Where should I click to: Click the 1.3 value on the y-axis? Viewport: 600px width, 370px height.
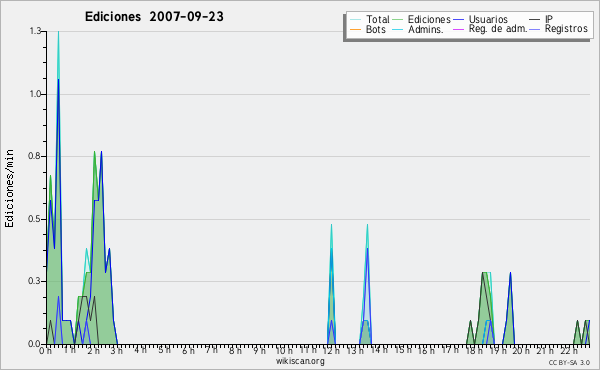coord(36,31)
